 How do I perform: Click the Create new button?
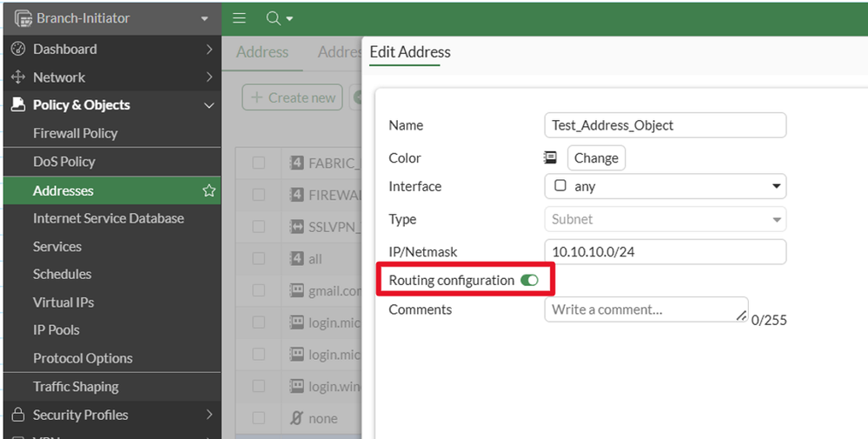click(293, 97)
